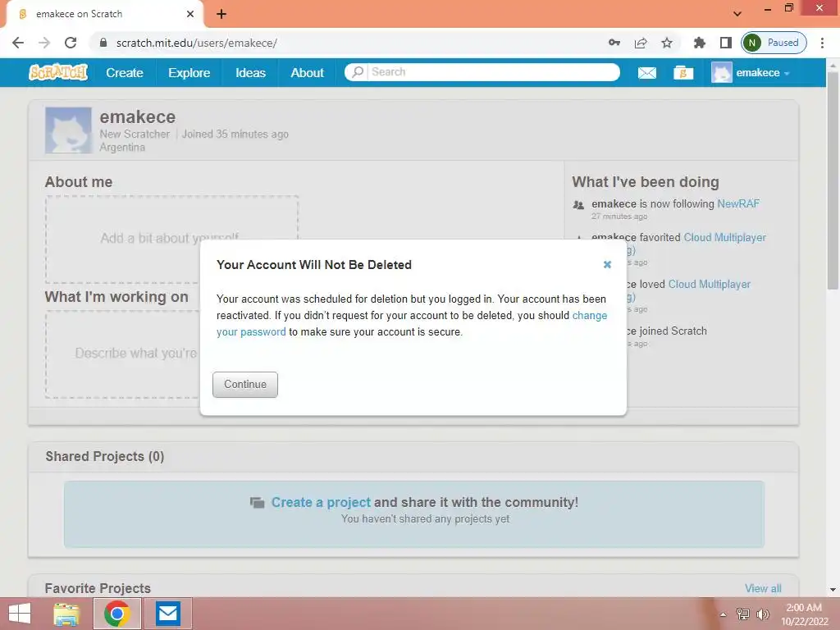Click the browser forward arrow
The height and width of the screenshot is (630, 840).
click(x=44, y=43)
